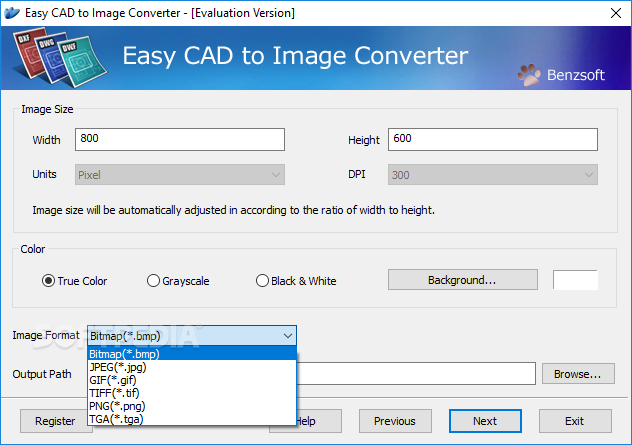Go back with the Previous button

click(395, 421)
